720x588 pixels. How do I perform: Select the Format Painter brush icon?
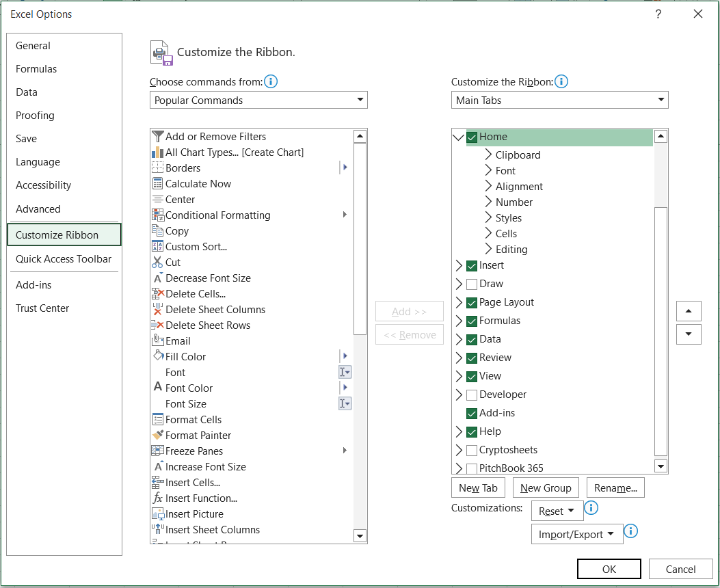pos(158,436)
